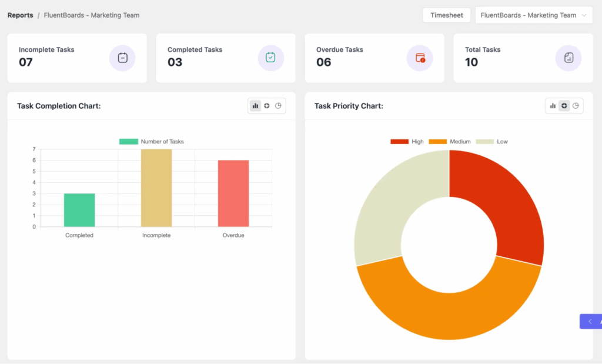The width and height of the screenshot is (602, 364).
Task: Select the bar chart icon on Task Completion Chart
Action: (x=255, y=105)
